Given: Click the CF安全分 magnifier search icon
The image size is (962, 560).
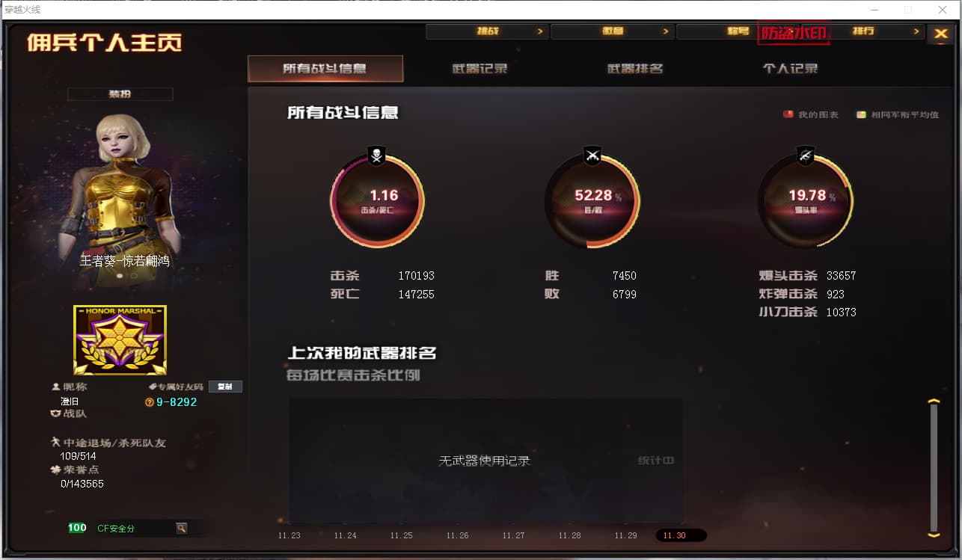Looking at the screenshot, I should pos(181,528).
